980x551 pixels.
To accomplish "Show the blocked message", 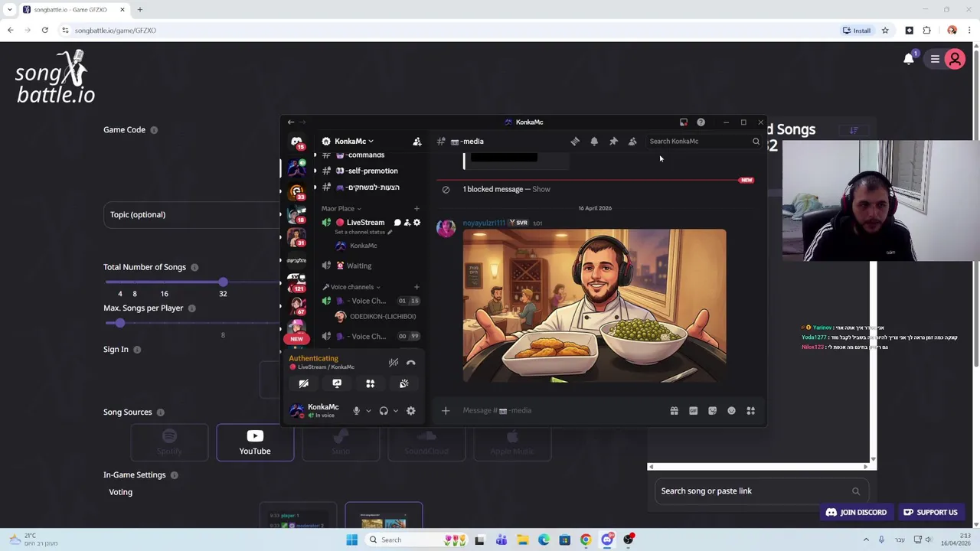I will pyautogui.click(x=541, y=189).
